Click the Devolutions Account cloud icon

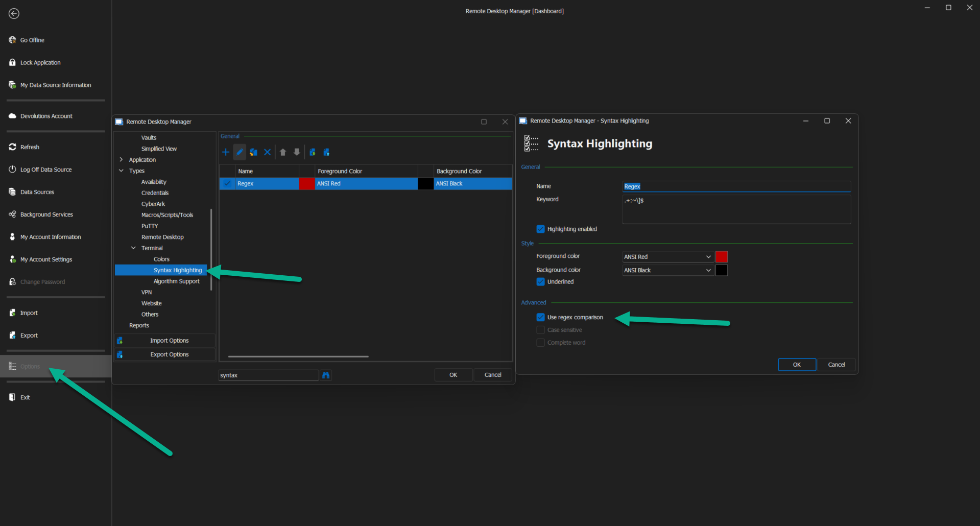coord(12,116)
